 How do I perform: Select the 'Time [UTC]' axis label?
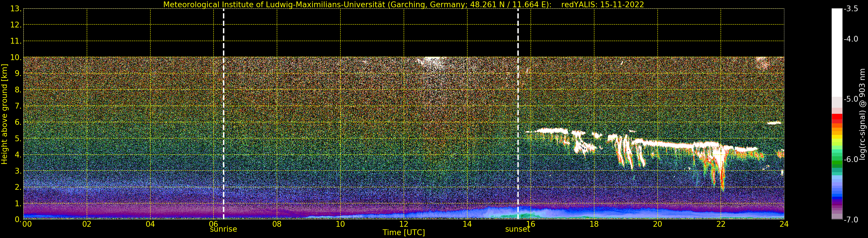tap(404, 233)
